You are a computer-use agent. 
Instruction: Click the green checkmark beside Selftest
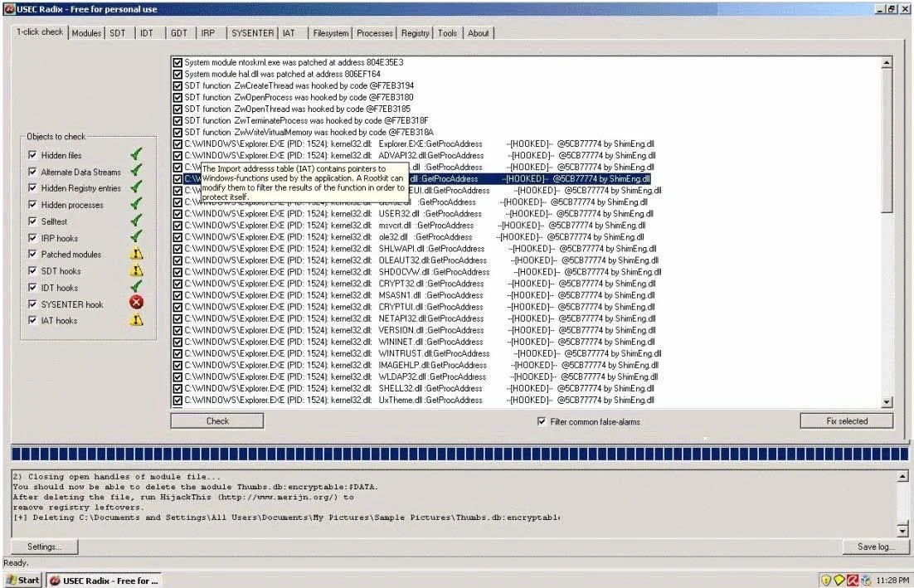tap(136, 221)
